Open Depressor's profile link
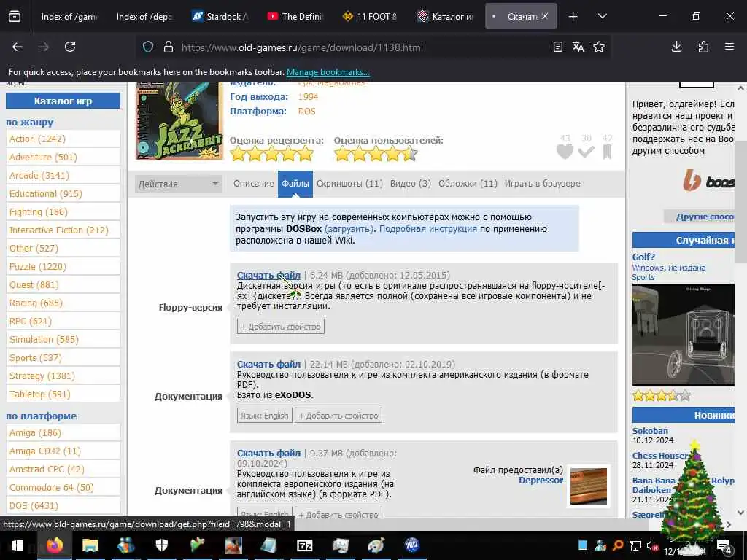Image resolution: width=747 pixels, height=560 pixels. (x=541, y=481)
